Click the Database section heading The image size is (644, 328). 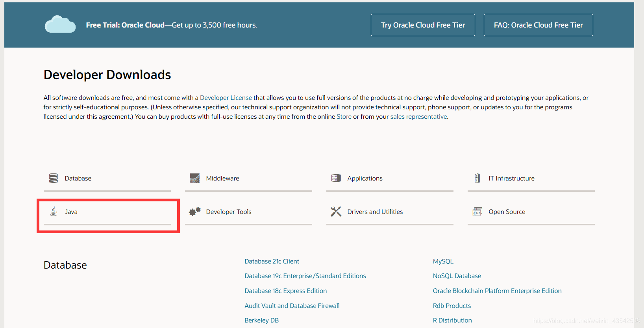(x=65, y=265)
